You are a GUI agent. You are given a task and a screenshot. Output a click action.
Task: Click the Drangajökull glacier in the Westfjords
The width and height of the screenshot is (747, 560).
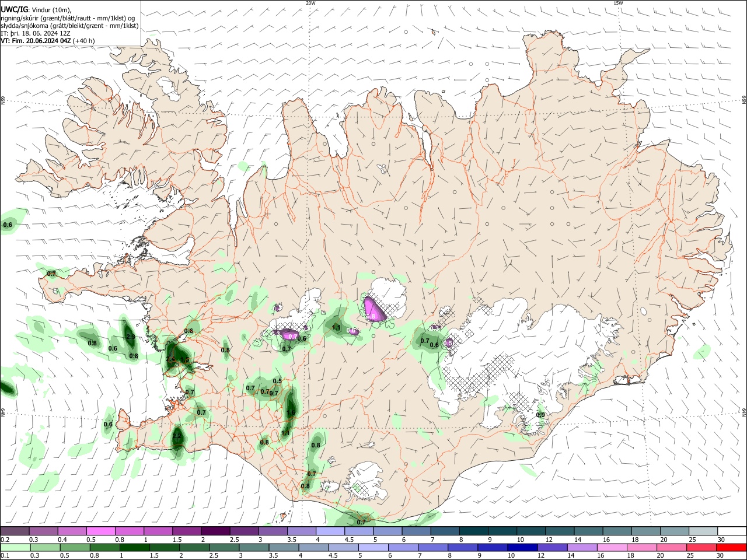pos(167,87)
